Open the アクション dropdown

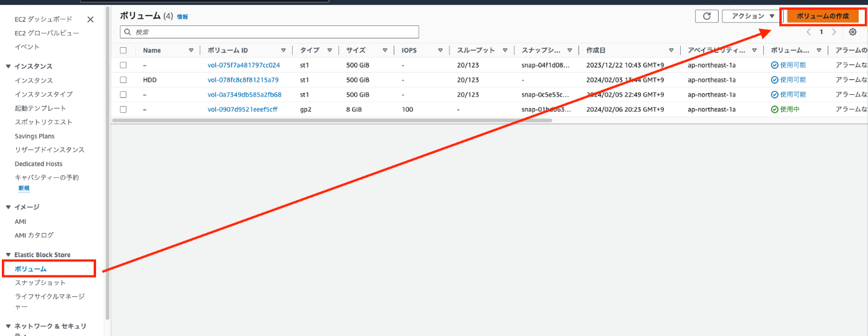(x=752, y=16)
